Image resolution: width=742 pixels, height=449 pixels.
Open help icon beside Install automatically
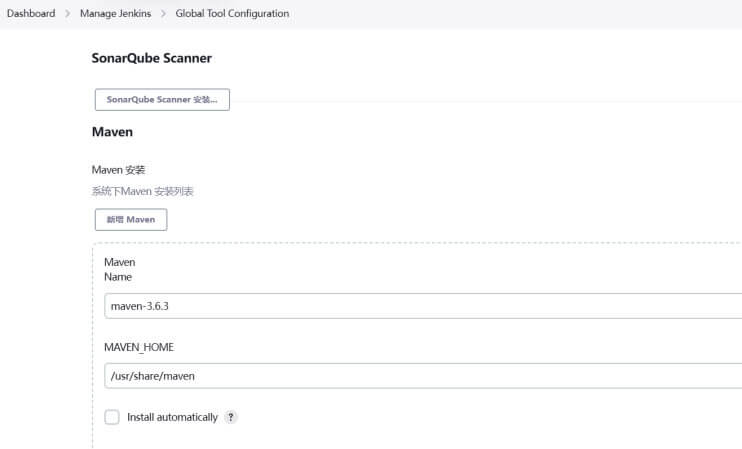[x=230, y=417]
